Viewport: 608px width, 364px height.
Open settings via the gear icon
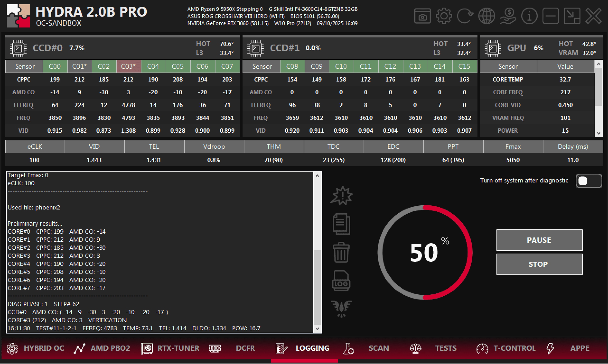coord(444,16)
